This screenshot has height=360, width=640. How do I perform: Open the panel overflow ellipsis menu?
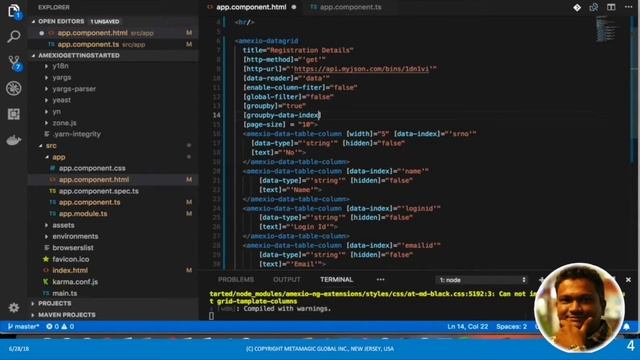tap(380, 280)
